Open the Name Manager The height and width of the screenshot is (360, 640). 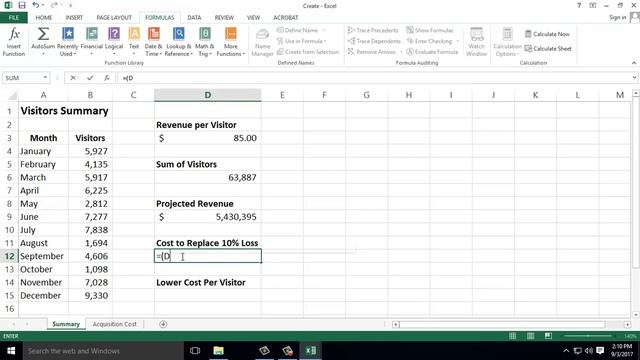[262, 42]
